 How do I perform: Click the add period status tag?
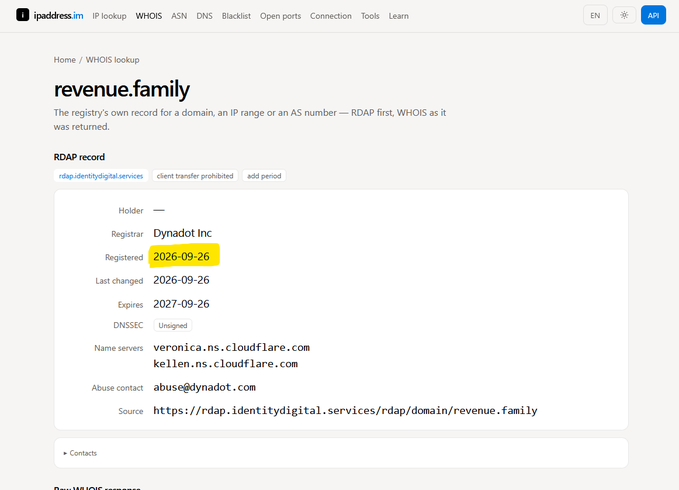264,176
